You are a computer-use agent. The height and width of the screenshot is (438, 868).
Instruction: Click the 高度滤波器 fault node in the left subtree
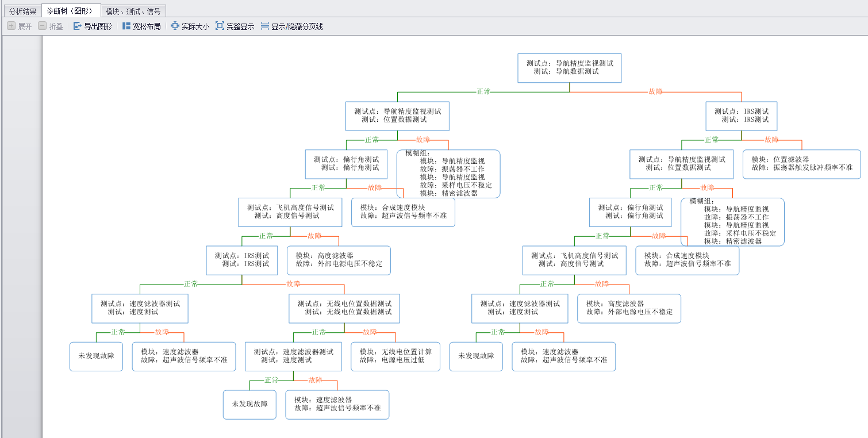coord(339,260)
